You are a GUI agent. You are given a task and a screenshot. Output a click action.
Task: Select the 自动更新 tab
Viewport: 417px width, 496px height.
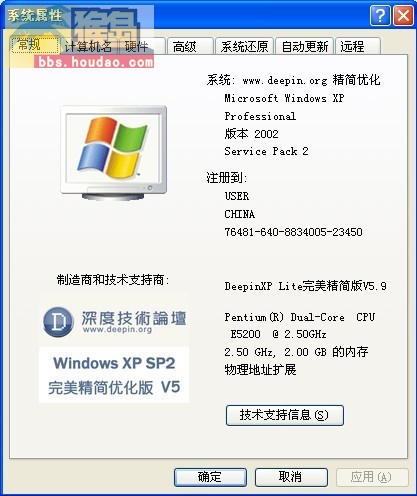tap(305, 47)
